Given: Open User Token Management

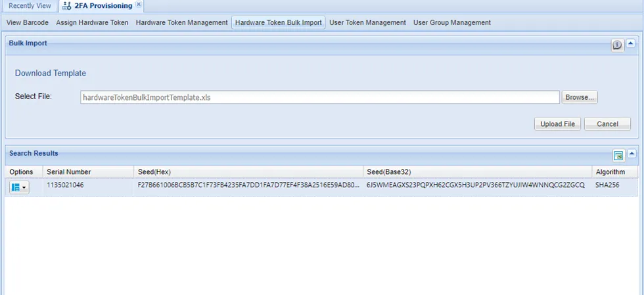Looking at the screenshot, I should pos(367,22).
